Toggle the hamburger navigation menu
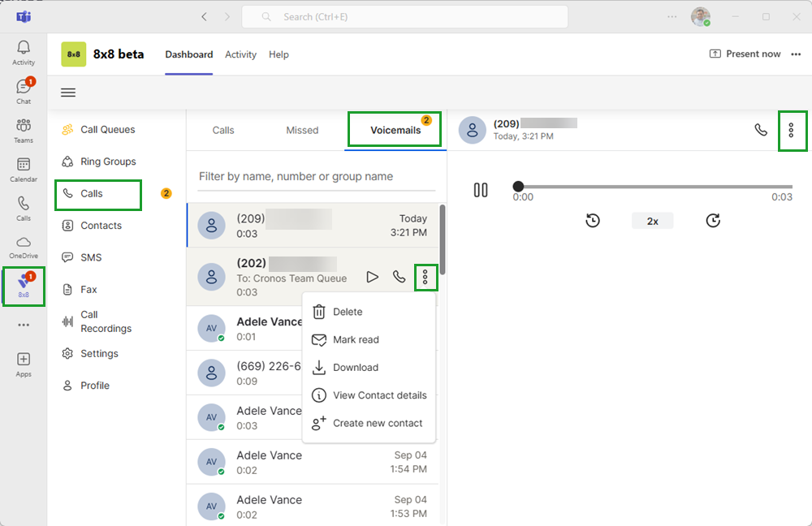Screen dimensions: 812x526 point(68,93)
